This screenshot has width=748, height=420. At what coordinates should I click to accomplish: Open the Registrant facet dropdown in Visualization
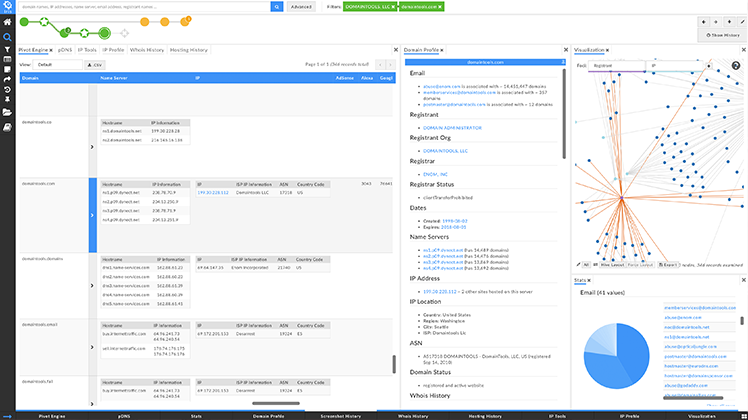coord(616,65)
